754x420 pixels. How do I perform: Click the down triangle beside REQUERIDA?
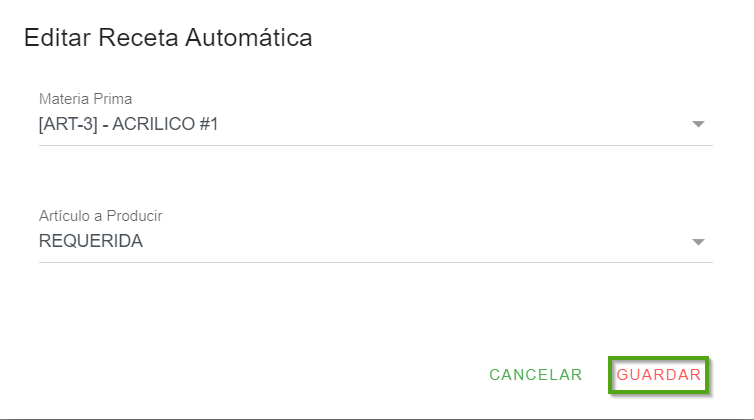[698, 242]
